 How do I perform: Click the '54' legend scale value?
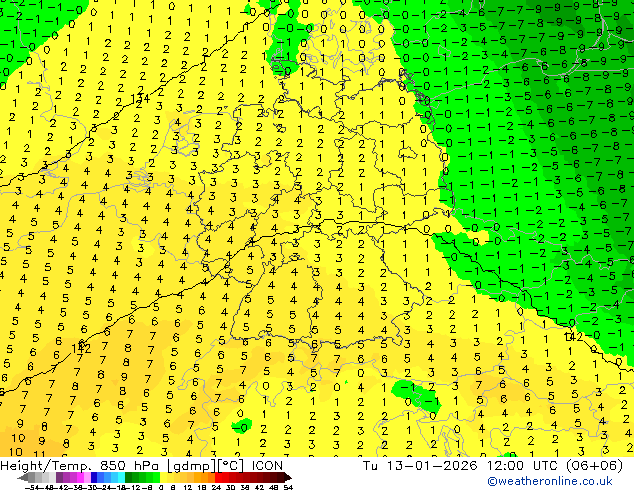(x=288, y=487)
